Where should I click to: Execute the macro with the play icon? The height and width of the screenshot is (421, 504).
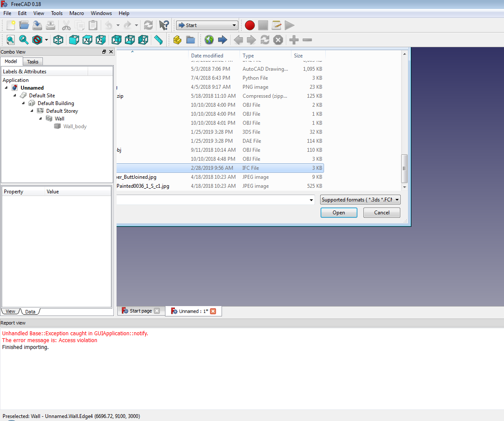[289, 25]
